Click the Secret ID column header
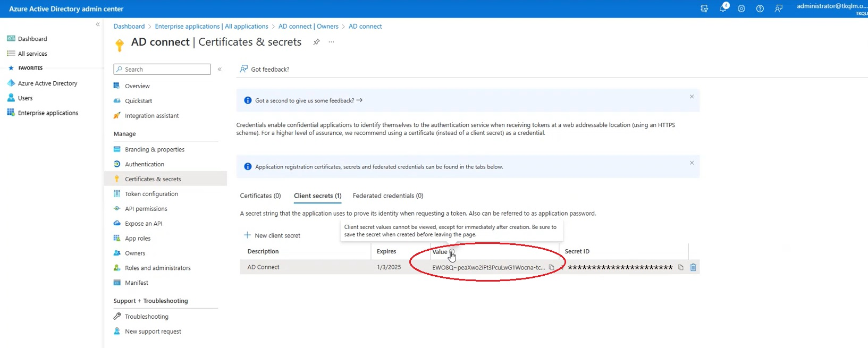The height and width of the screenshot is (348, 868). click(577, 251)
